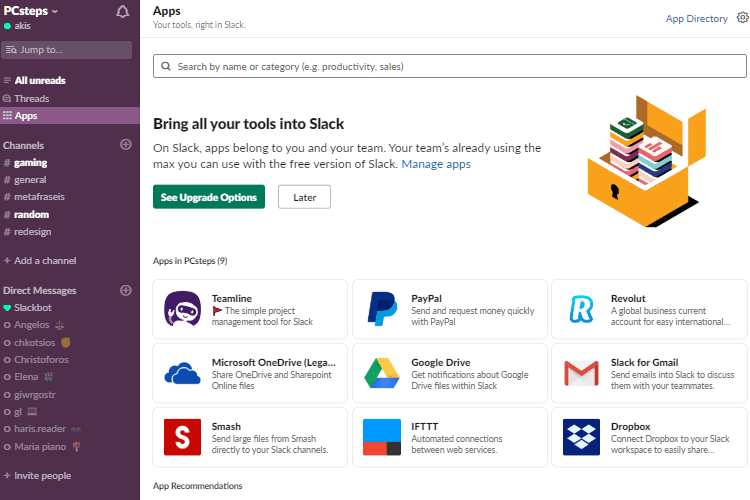
Task: Open the Dropbox logo icon
Action: [x=581, y=437]
